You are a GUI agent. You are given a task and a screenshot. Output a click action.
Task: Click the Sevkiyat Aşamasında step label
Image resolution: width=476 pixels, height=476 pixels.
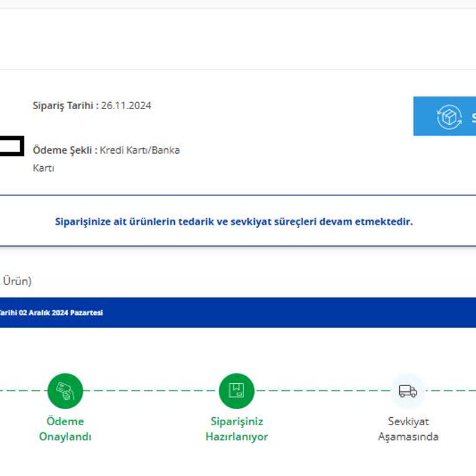tap(408, 429)
